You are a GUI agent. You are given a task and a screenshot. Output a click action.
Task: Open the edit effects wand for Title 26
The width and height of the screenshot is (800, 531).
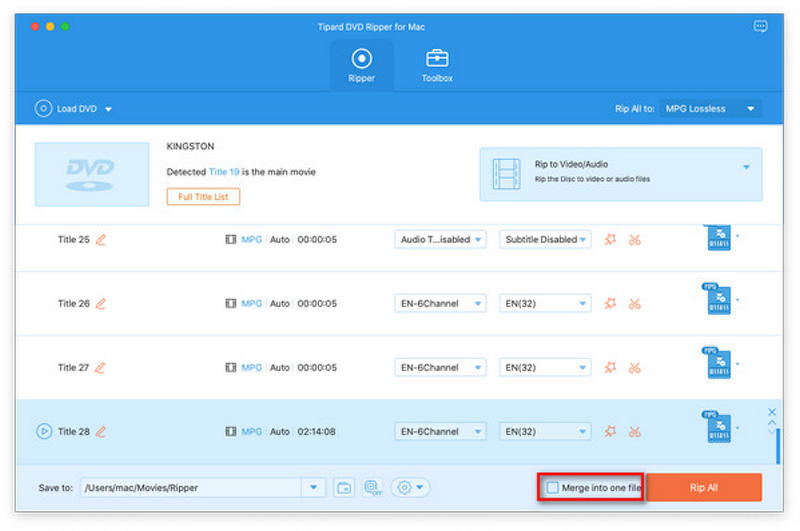[610, 304]
